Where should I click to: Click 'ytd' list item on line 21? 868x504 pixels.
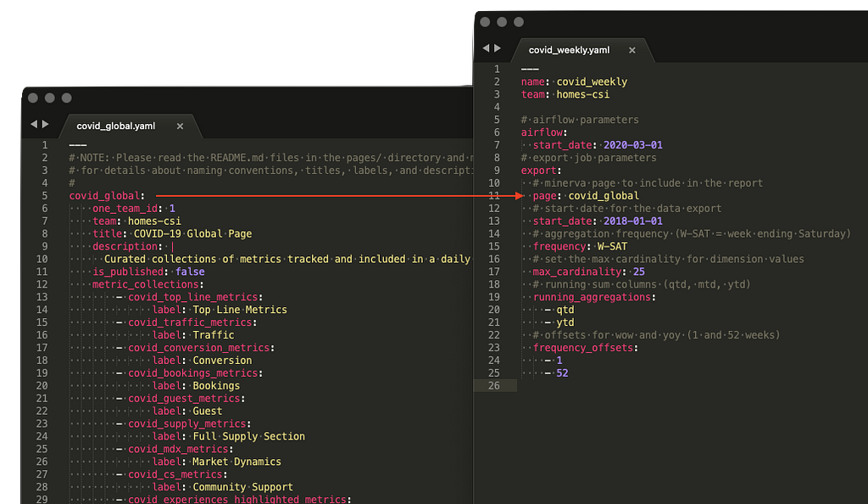(565, 323)
